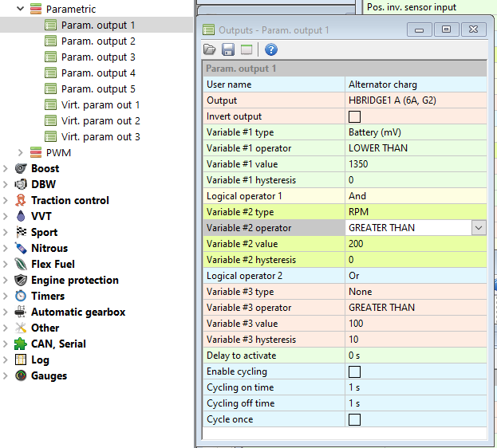Click Variable #3 type value None

pyautogui.click(x=416, y=292)
